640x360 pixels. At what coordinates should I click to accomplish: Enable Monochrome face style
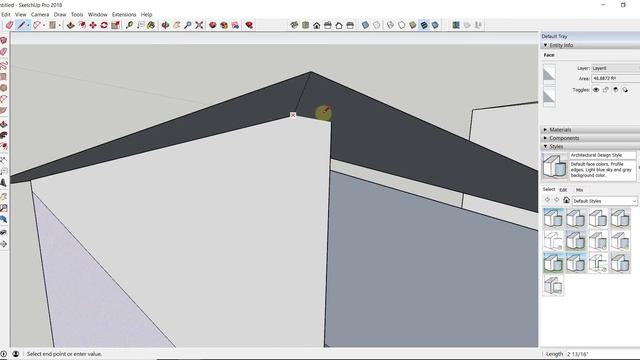(x=435, y=25)
